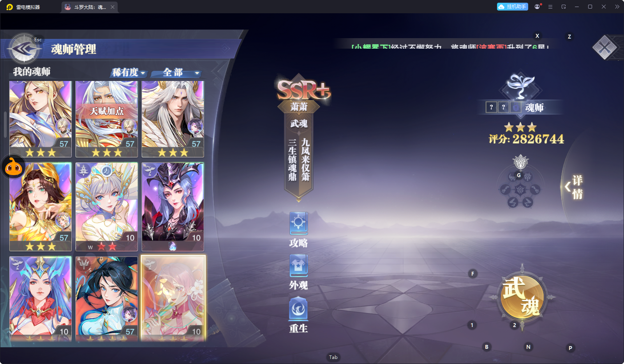624x364 pixels.
Task: Expand the 详情 details side panel
Action: pos(574,187)
